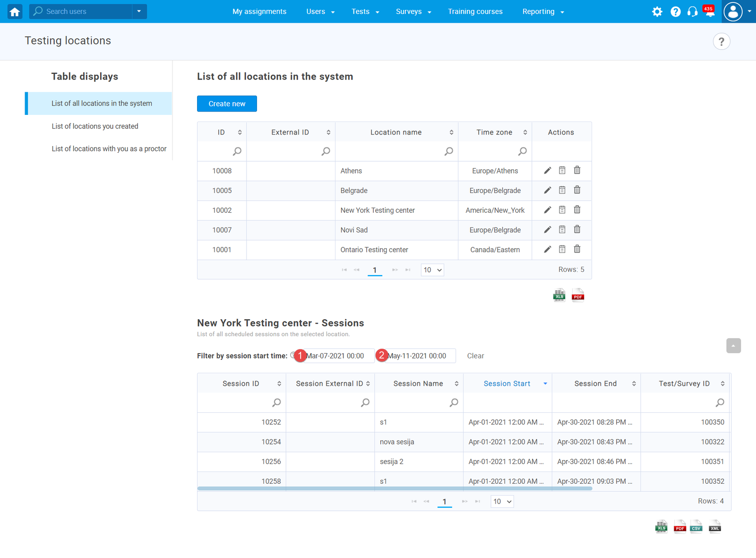Sort locations by ID column
Screen dimensions: 756x558
point(240,132)
